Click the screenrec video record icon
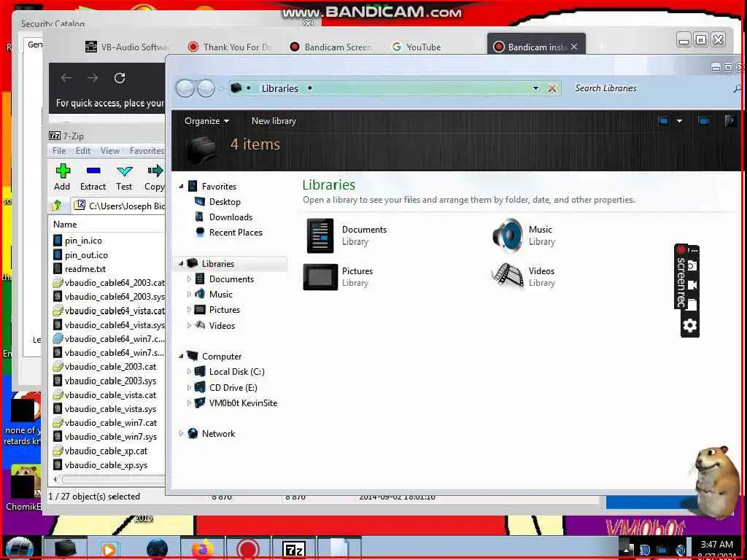Screen dimensions: 747x560 point(692,285)
